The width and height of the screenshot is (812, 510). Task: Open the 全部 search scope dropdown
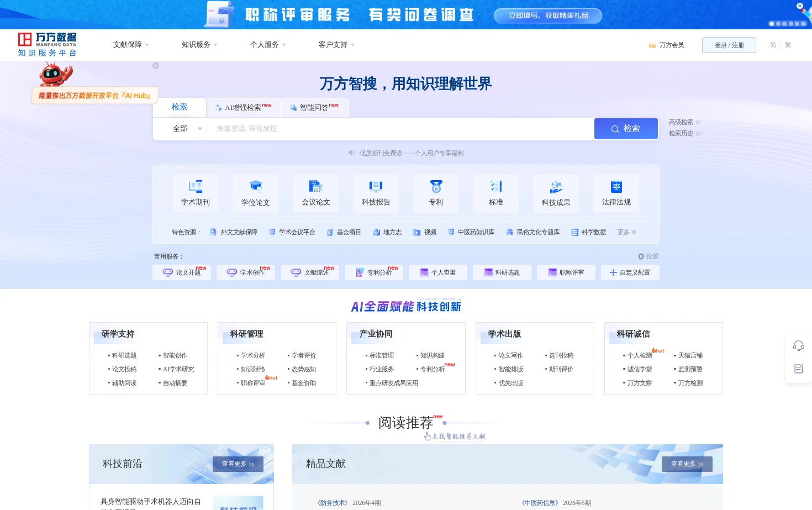[x=187, y=129]
